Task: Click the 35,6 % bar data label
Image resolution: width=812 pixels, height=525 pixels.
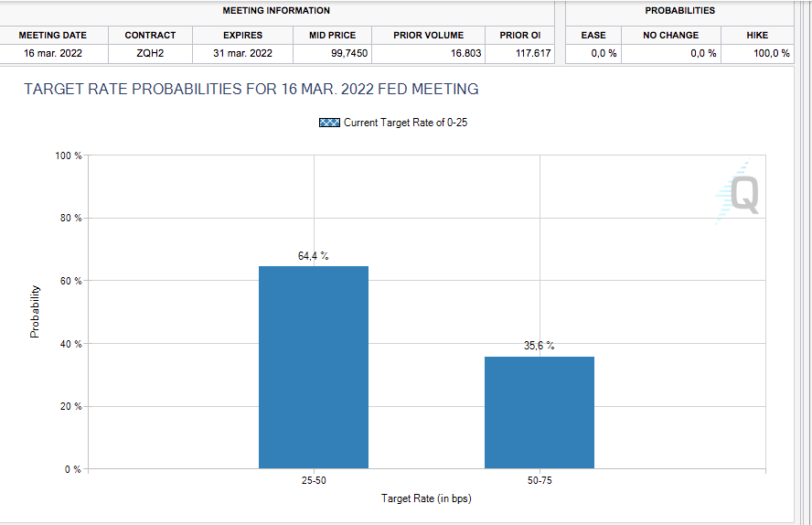Action: [x=539, y=346]
